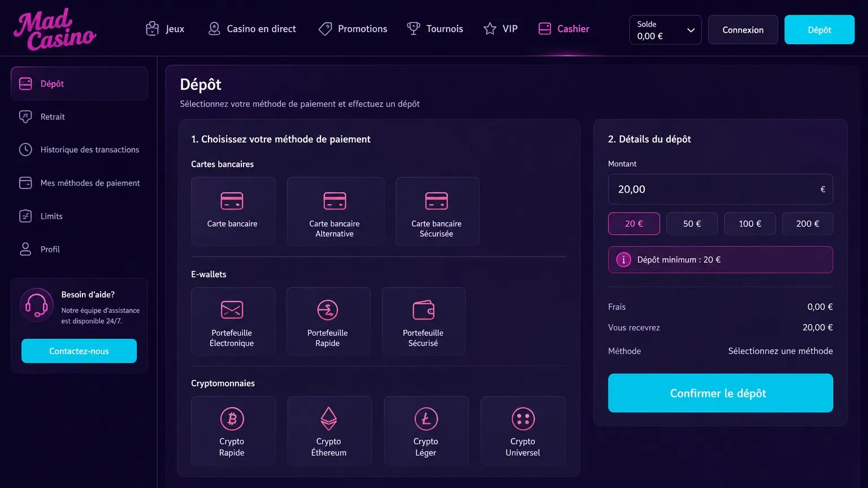The height and width of the screenshot is (488, 868).
Task: Click the 'Besoin d'aide?' heading
Action: 88,295
